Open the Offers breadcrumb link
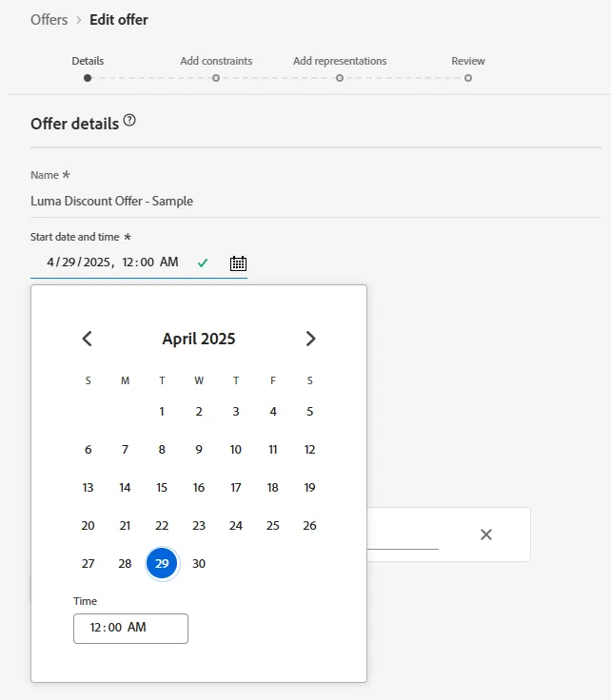This screenshot has height=700, width=611. coord(49,20)
